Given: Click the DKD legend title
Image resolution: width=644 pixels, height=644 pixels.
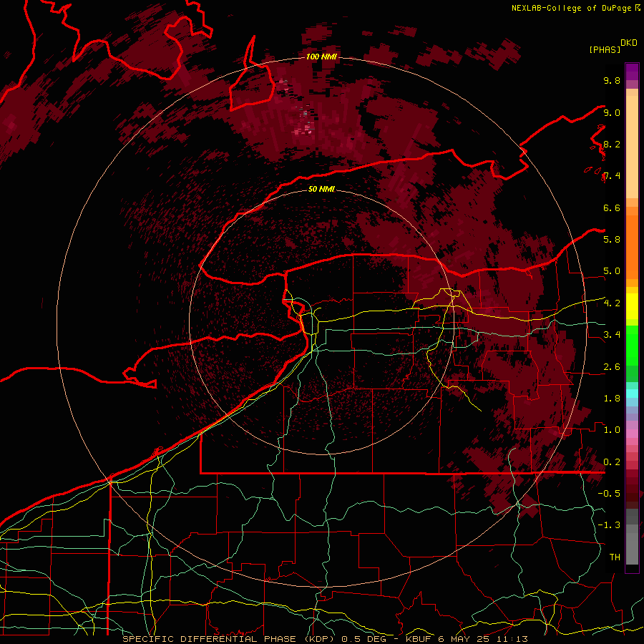Looking at the screenshot, I should click(628, 43).
